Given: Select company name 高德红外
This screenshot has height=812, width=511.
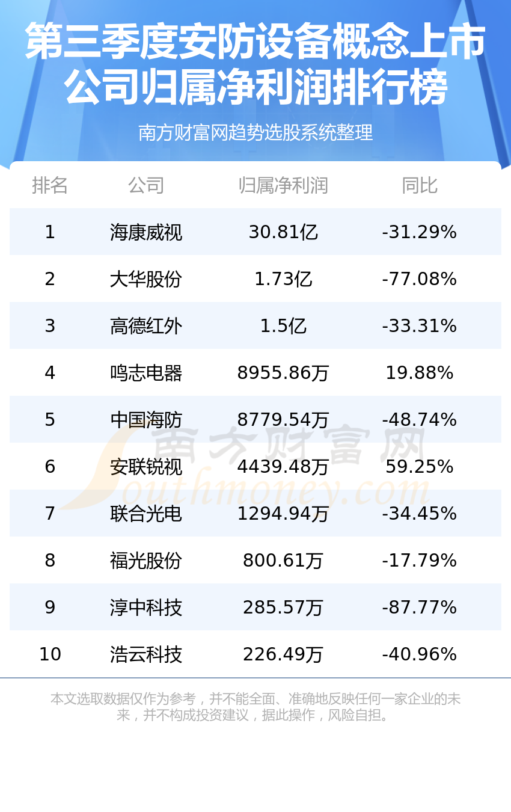Looking at the screenshot, I should 146,326.
